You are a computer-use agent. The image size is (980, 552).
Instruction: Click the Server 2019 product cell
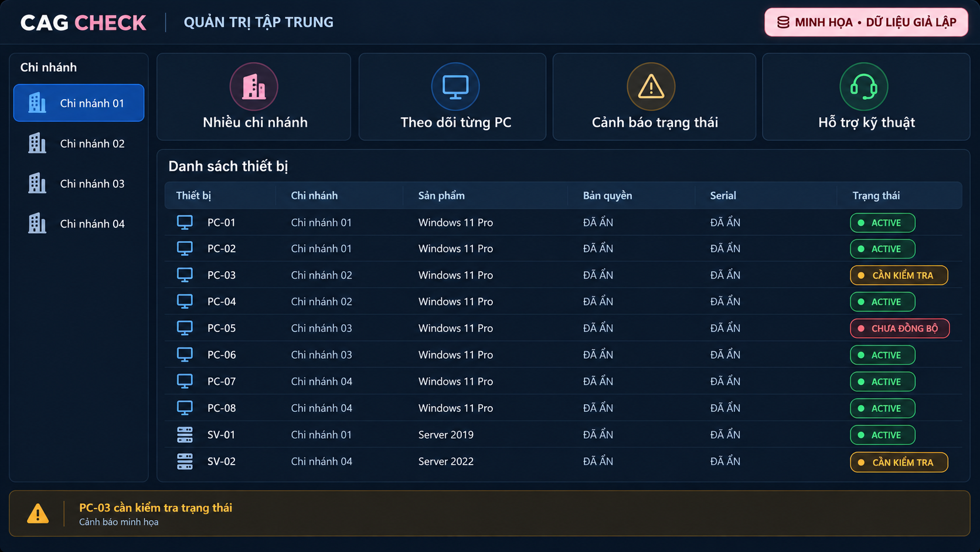[446, 435]
